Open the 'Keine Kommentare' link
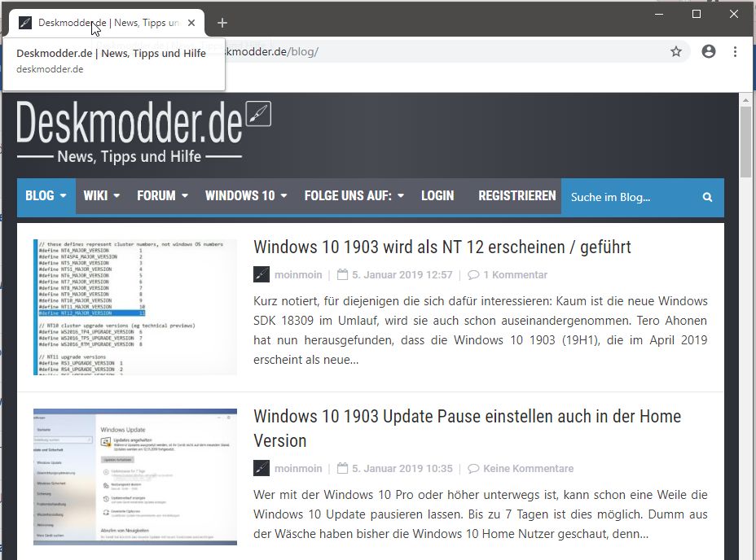The width and height of the screenshot is (756, 560). coord(529,469)
